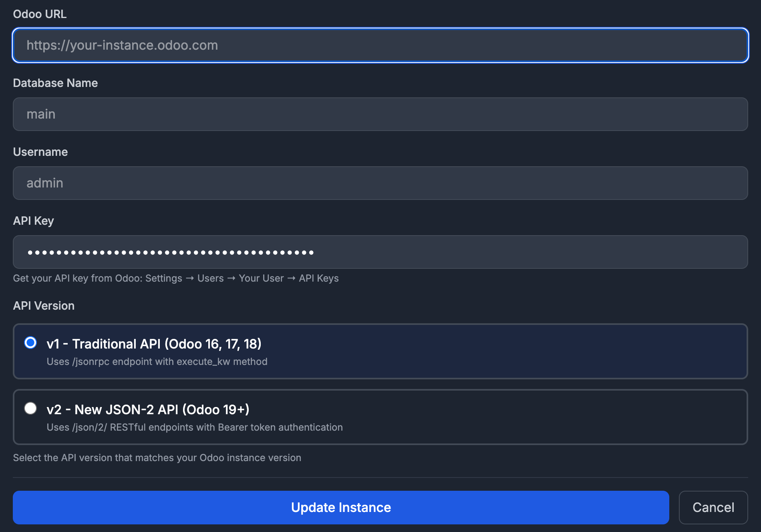Select the Username field containing admin
This screenshot has width=761, height=532.
[380, 183]
